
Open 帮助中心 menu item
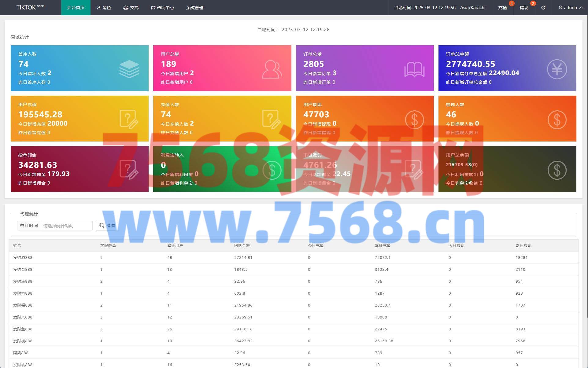(162, 8)
